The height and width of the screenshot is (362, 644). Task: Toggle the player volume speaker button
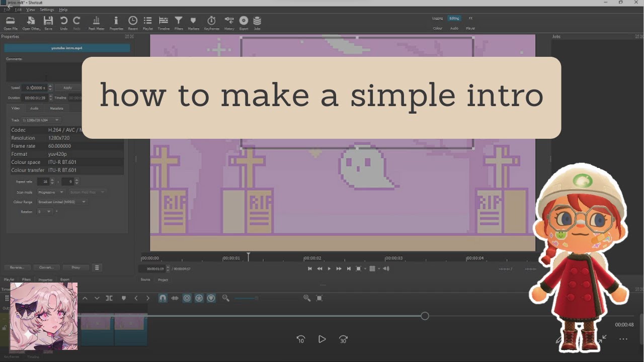click(x=386, y=268)
